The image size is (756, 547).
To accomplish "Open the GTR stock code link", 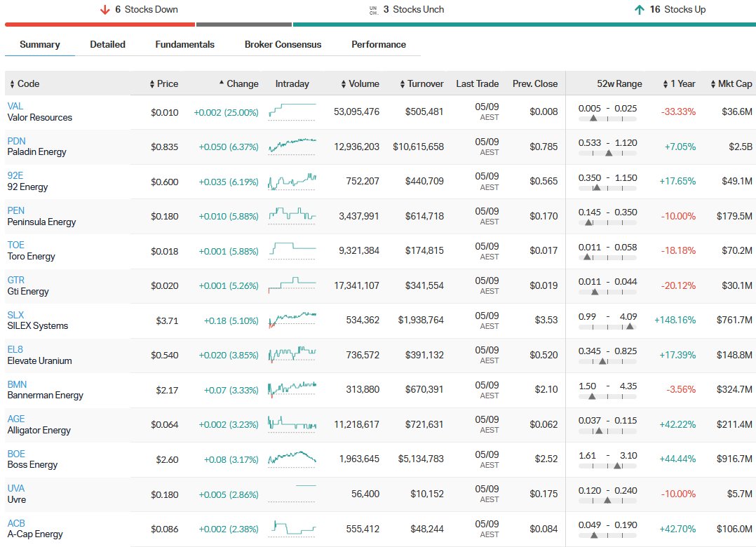I will point(16,280).
